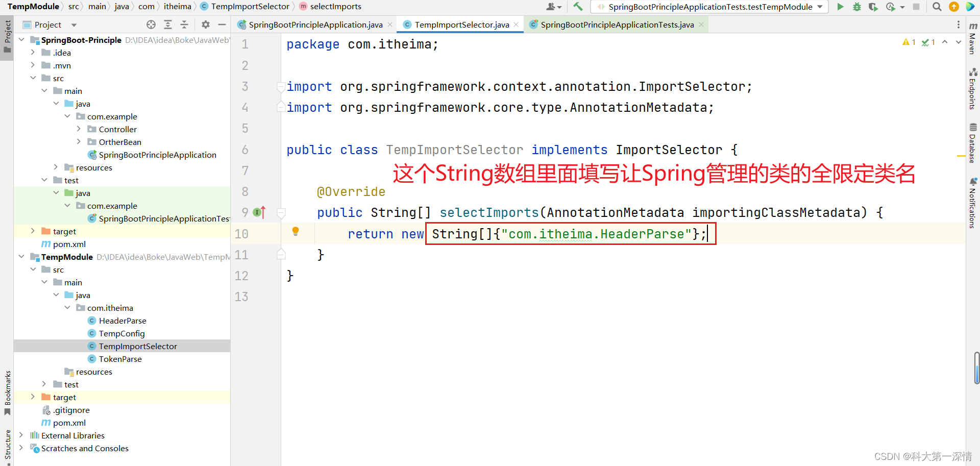Collapse the TempModule project node

click(21, 257)
